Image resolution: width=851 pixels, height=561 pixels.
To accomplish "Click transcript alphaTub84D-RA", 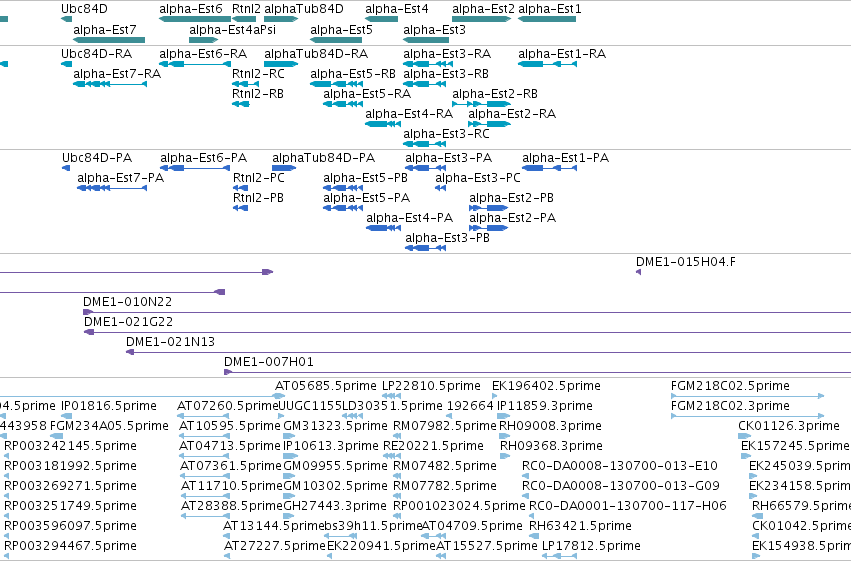I will tap(281, 64).
